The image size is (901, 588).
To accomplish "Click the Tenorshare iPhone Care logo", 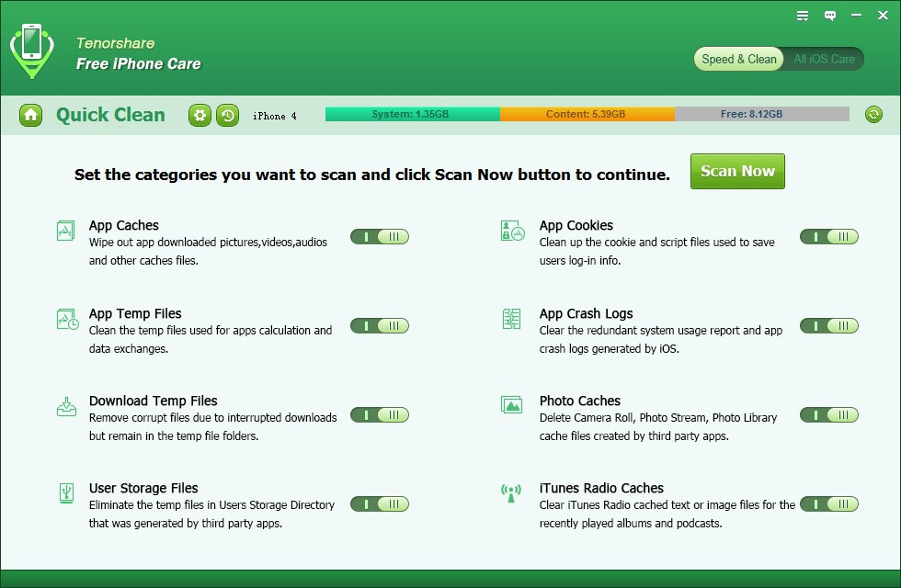I will click(x=31, y=51).
